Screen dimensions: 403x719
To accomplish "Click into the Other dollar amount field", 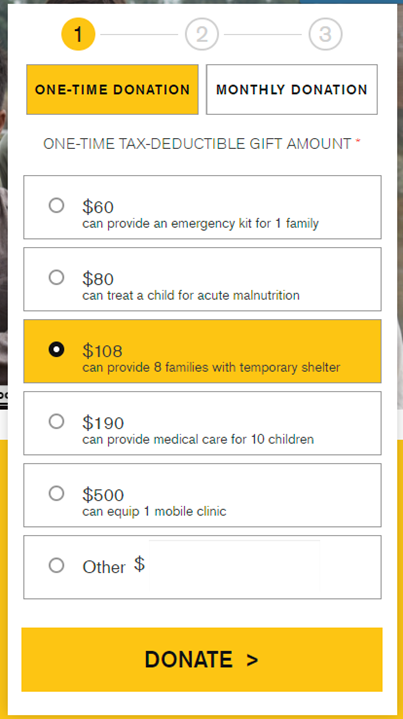I will 234,566.
